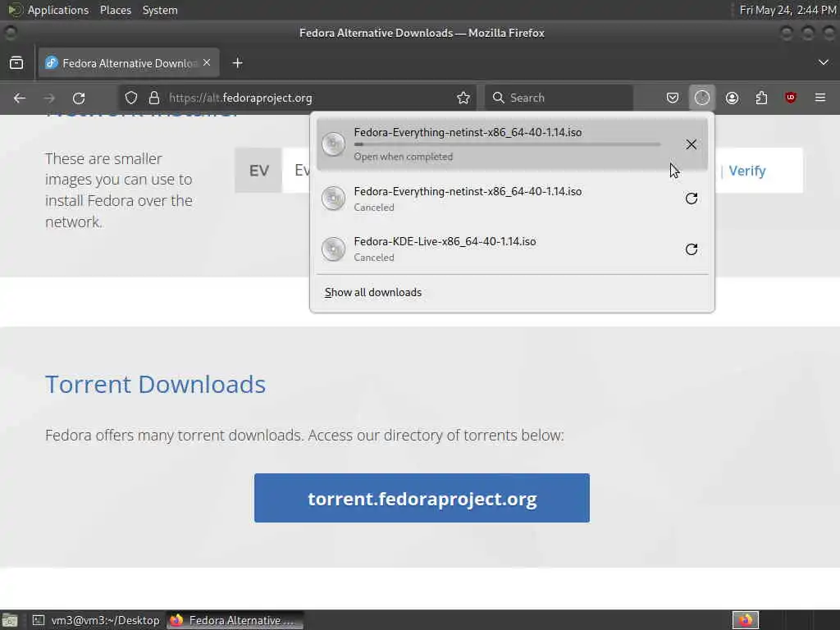Expand the list all tabs chevron
The width and height of the screenshot is (840, 630).
pos(824,62)
